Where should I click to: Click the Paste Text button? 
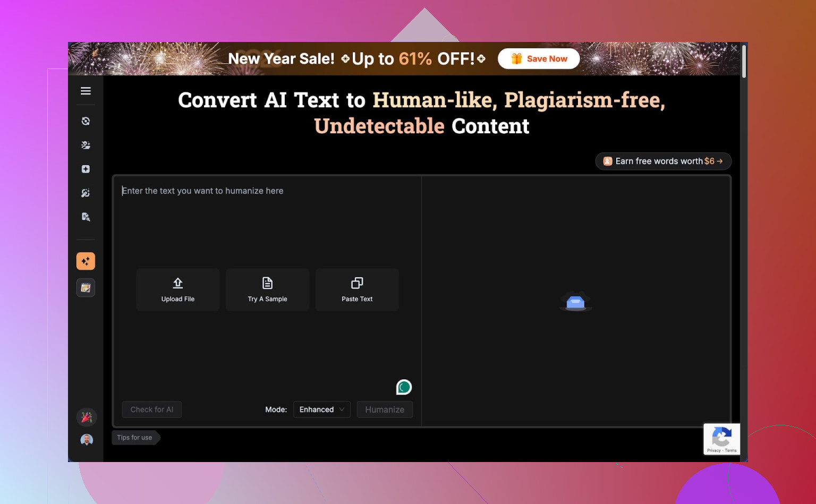pyautogui.click(x=357, y=290)
